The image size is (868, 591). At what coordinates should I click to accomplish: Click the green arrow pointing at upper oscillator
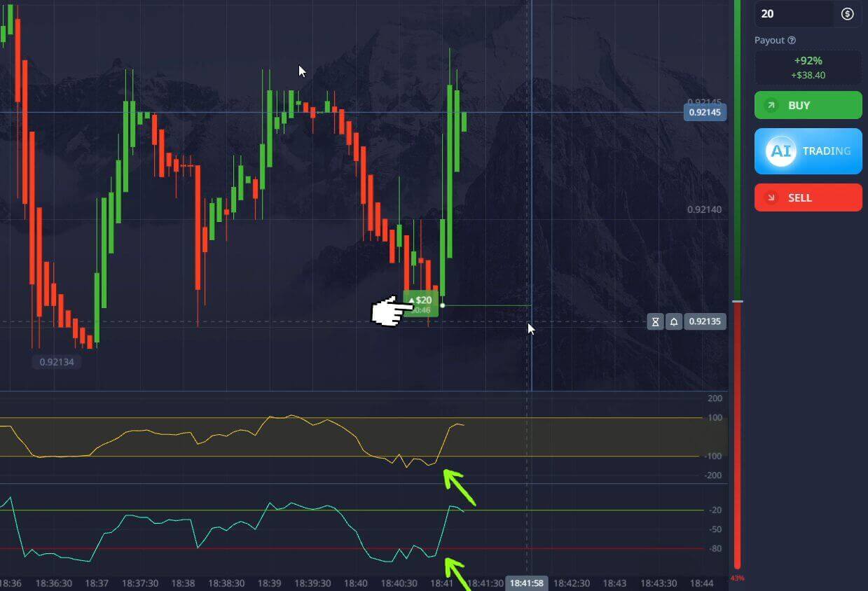tap(459, 487)
